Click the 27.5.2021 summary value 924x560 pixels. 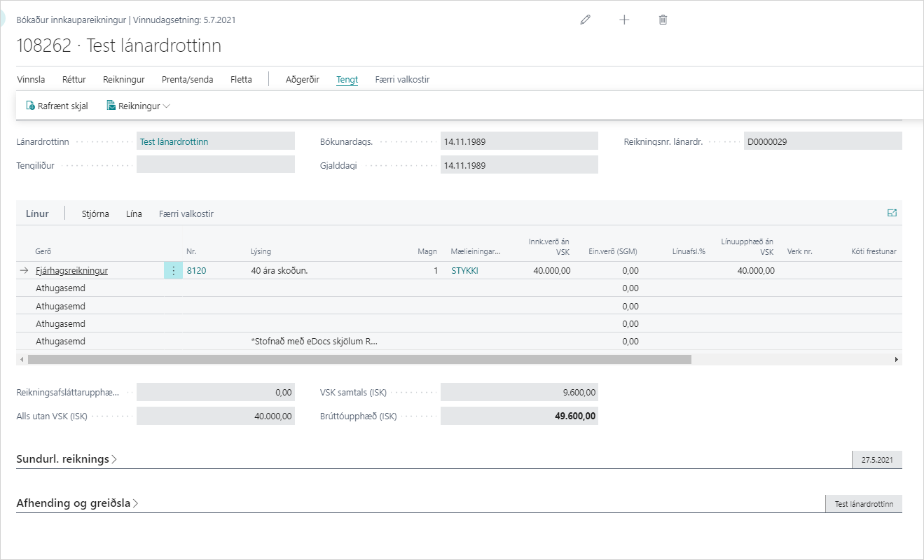(x=877, y=460)
